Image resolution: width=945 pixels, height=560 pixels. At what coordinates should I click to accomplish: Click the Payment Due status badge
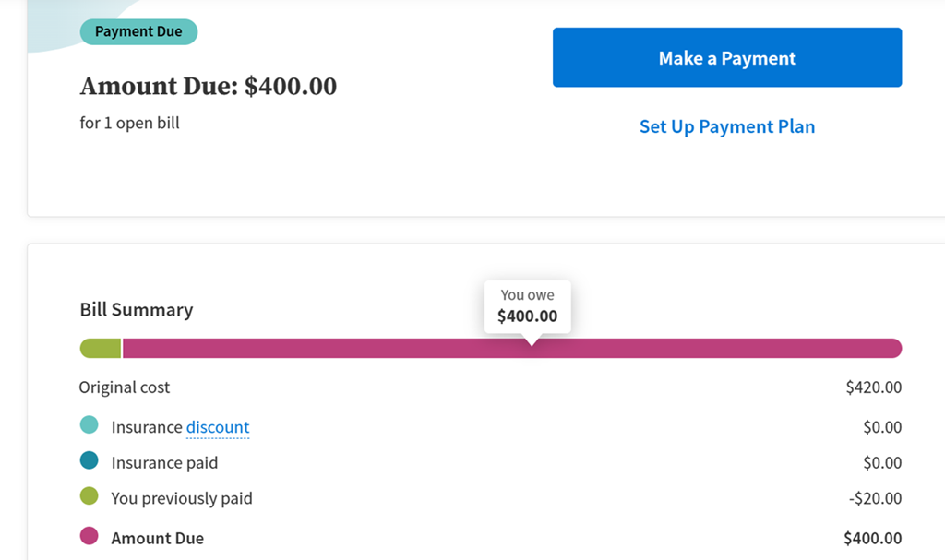[138, 31]
